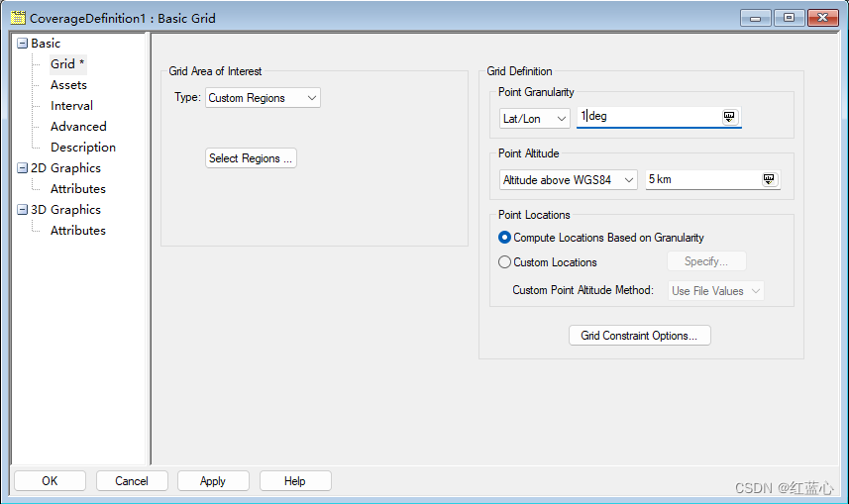849x504 pixels.
Task: Open unit menu icon in Point Altitude field
Action: 769,179
